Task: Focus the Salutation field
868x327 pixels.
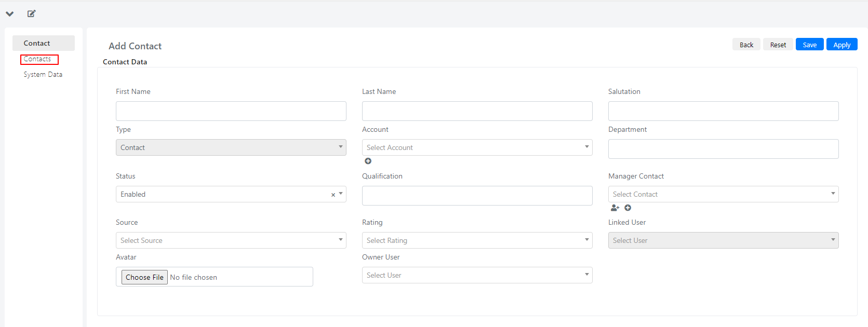Action: [x=724, y=111]
